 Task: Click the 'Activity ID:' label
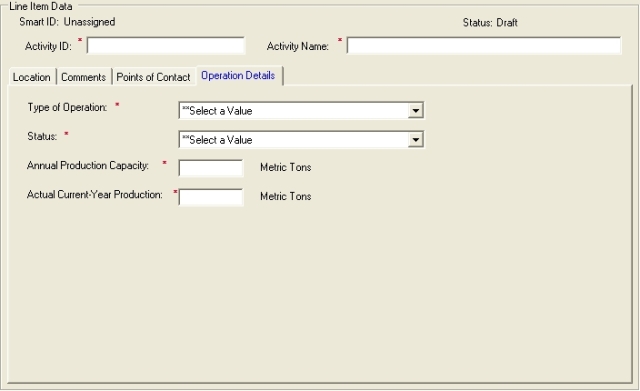pos(48,47)
